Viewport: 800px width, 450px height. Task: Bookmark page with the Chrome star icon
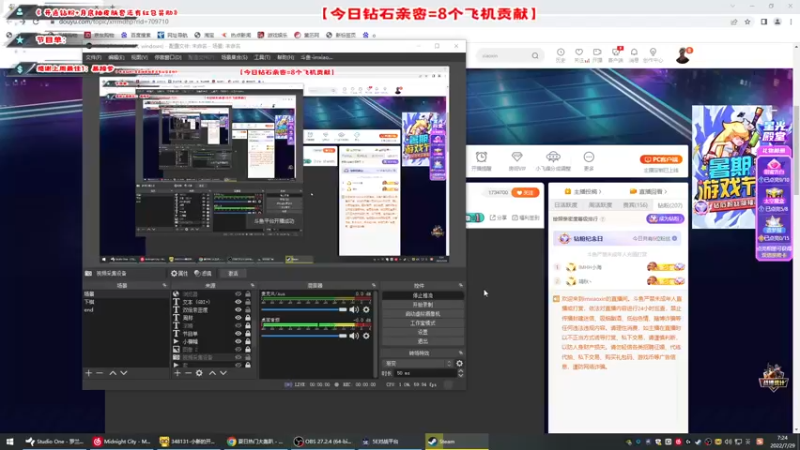click(747, 22)
